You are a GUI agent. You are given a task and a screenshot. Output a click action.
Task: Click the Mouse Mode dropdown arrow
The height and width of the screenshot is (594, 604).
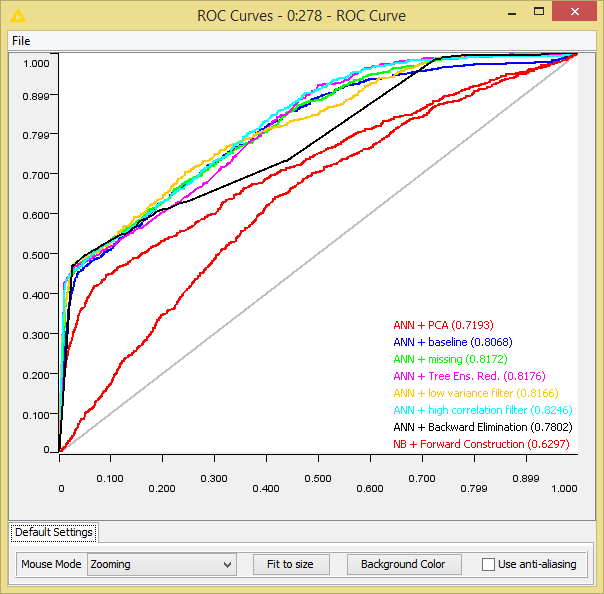tap(228, 565)
